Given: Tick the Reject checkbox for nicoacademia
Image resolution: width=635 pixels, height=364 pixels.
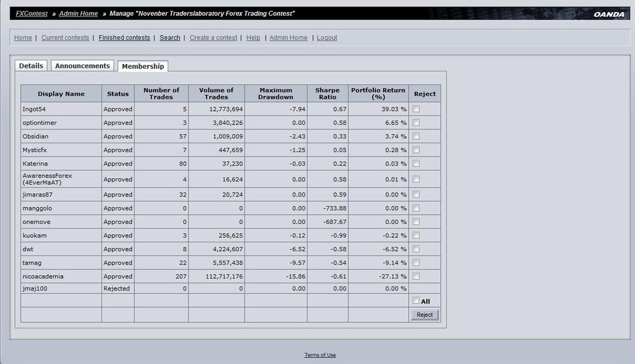Looking at the screenshot, I should click(x=416, y=276).
